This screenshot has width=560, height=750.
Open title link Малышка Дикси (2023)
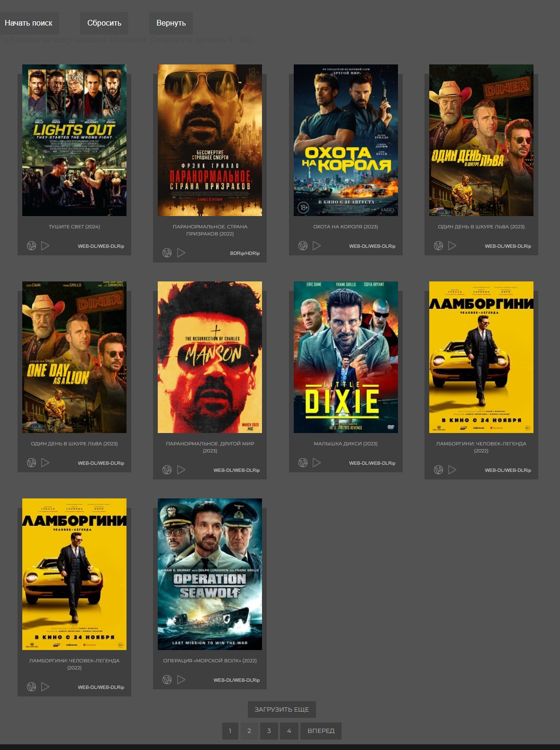point(346,444)
